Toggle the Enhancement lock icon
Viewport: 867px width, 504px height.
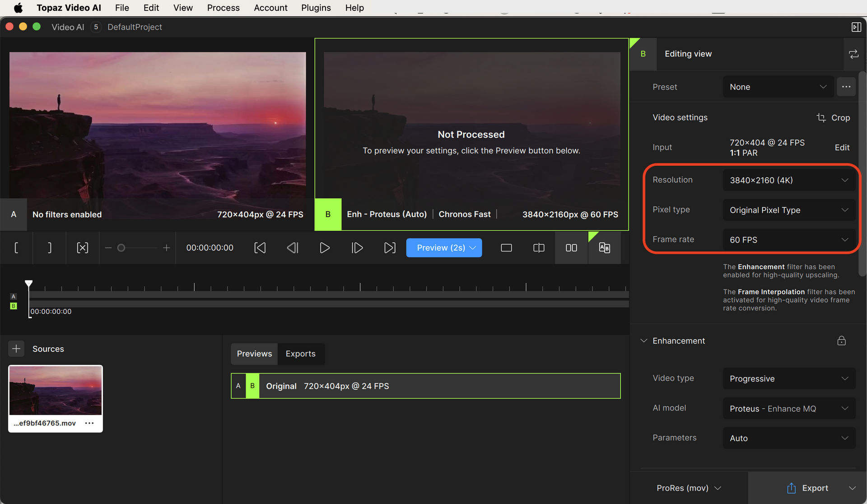coord(841,341)
